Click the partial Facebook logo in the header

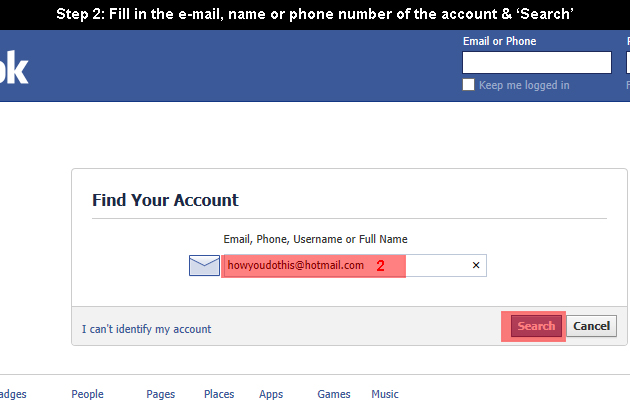point(14,67)
